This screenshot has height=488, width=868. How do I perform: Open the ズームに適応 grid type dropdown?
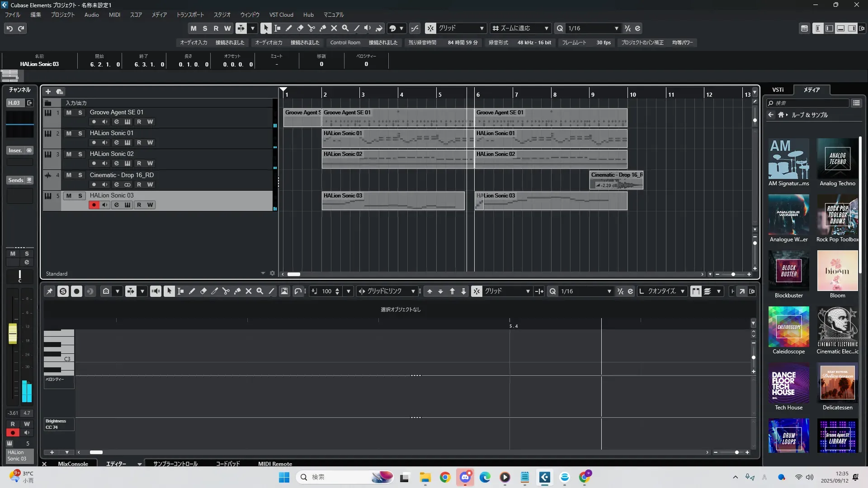[546, 28]
